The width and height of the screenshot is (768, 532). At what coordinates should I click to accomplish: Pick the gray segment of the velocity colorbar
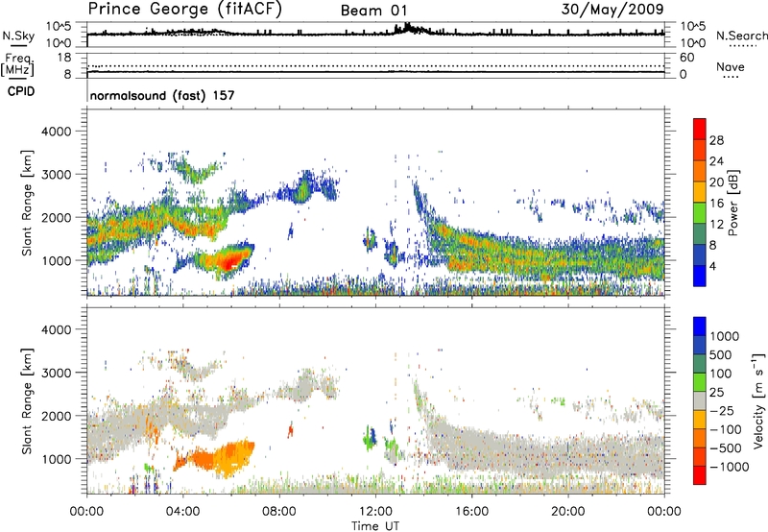700,400
